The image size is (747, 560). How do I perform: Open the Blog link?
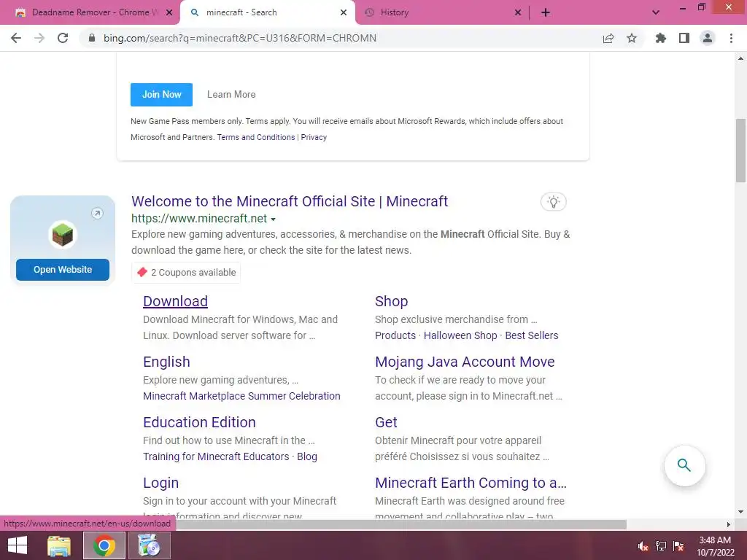(x=307, y=456)
